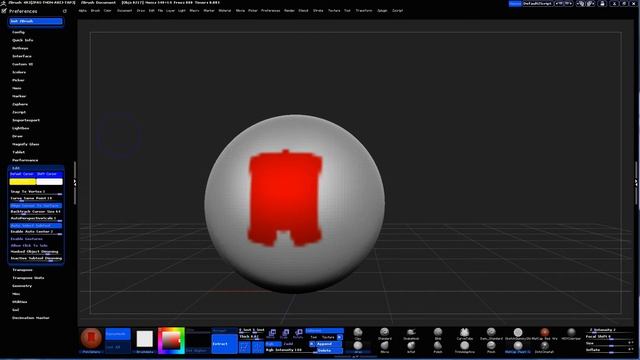Expand the Decimation Master section
640x360 pixels.
31,318
